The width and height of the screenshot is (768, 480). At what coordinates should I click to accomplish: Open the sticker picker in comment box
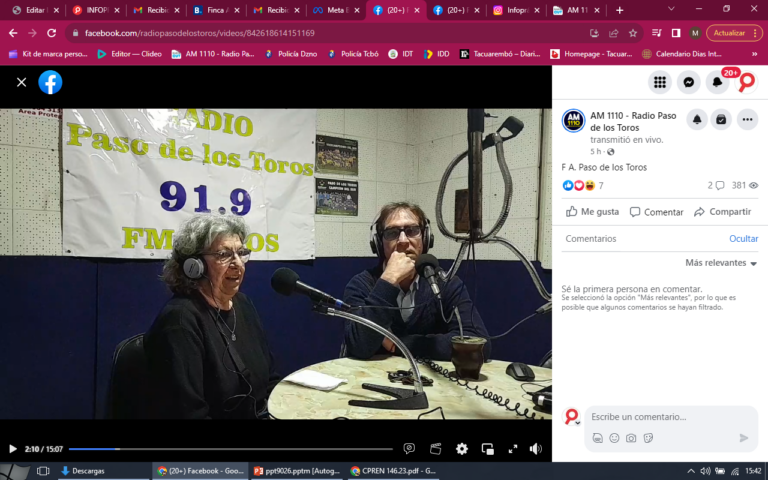(x=648, y=438)
